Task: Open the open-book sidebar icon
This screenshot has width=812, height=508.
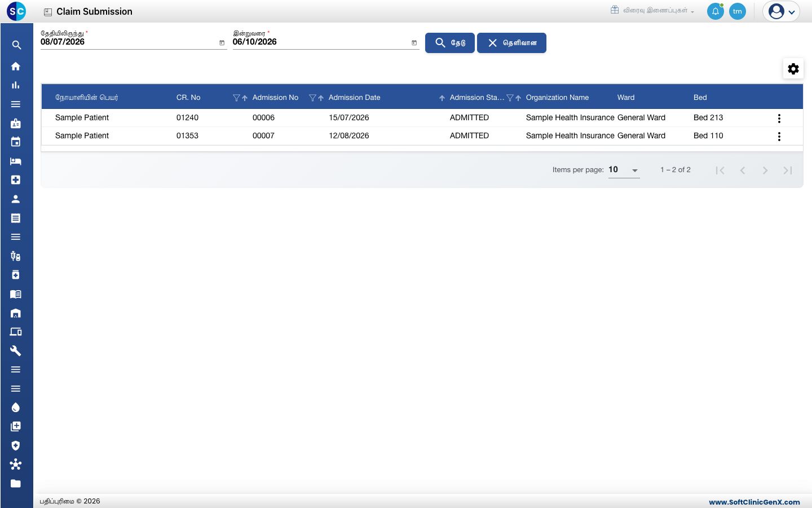Action: (x=16, y=294)
